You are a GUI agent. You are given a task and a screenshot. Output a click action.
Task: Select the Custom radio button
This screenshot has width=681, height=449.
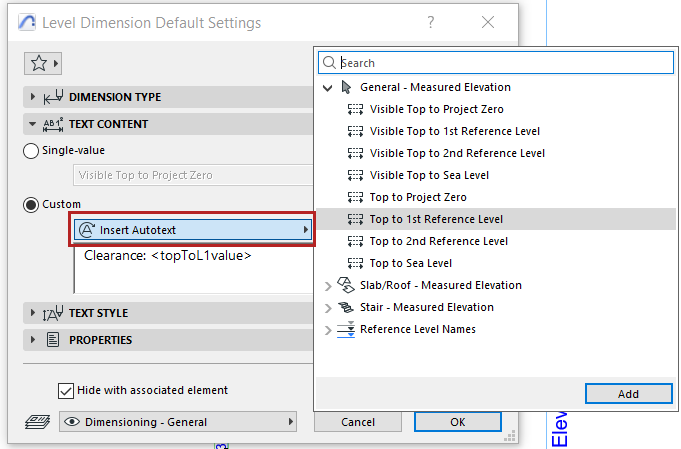[x=31, y=204]
